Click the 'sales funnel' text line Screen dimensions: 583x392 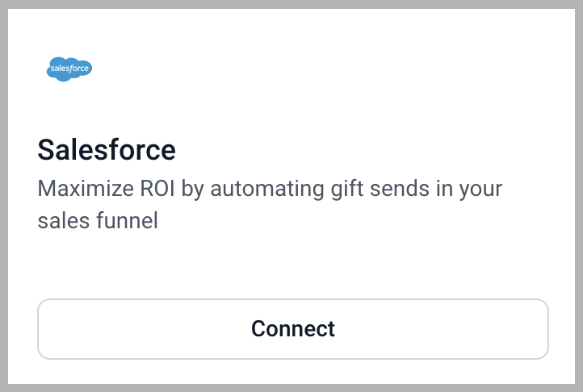98,221
